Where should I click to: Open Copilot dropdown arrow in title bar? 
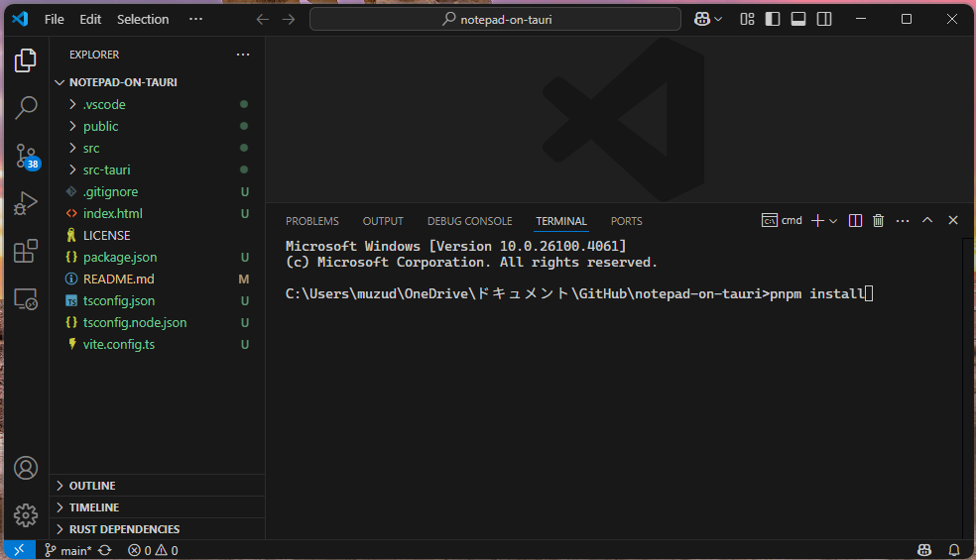click(x=718, y=19)
